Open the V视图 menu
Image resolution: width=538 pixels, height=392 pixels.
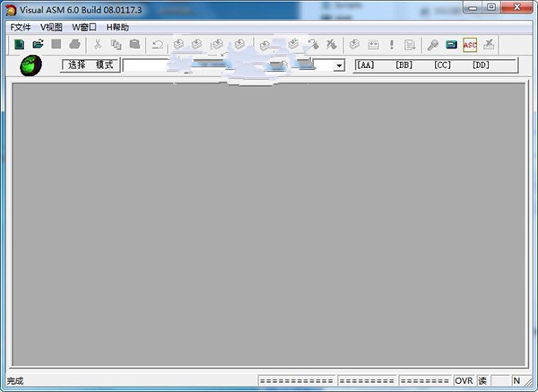click(51, 28)
